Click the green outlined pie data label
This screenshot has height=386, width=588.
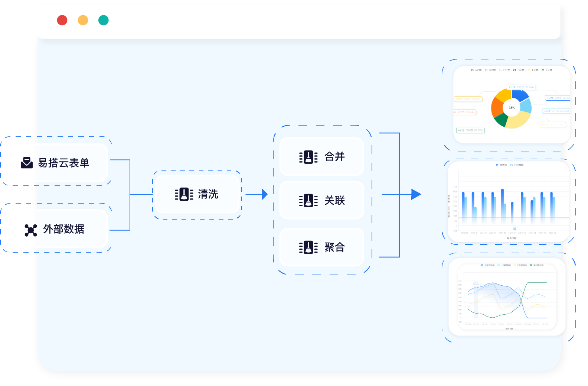470,130
